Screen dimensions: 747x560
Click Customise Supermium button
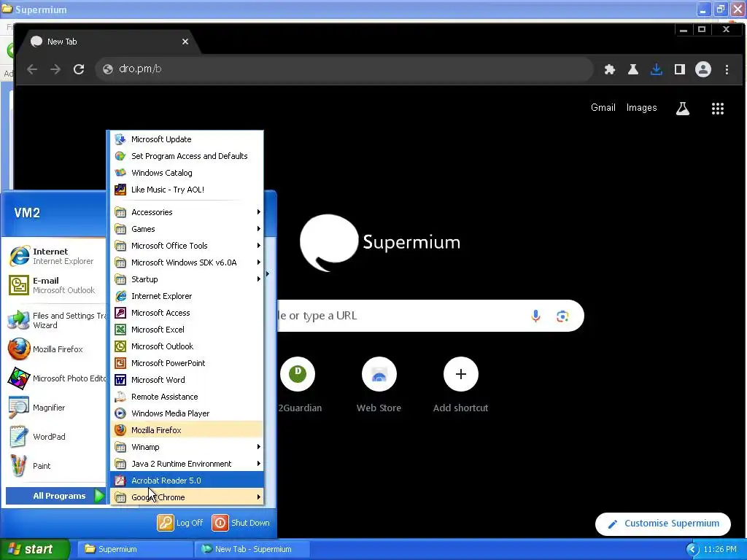point(662,524)
